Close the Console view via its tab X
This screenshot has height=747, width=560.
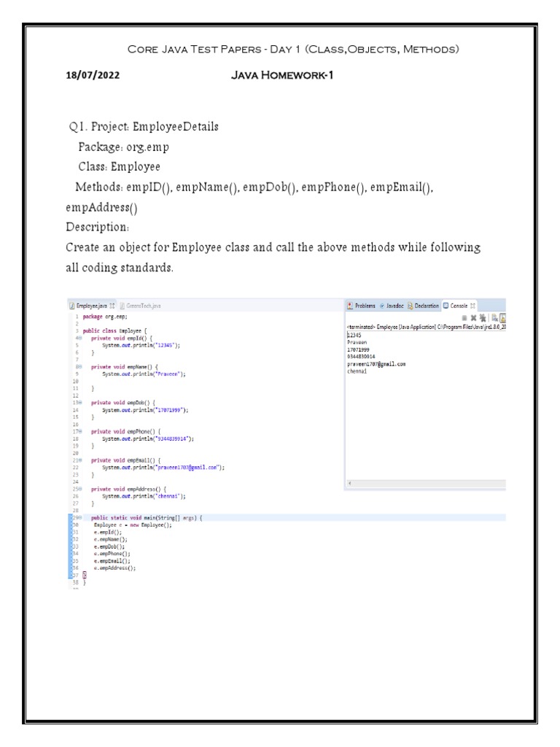472,306
